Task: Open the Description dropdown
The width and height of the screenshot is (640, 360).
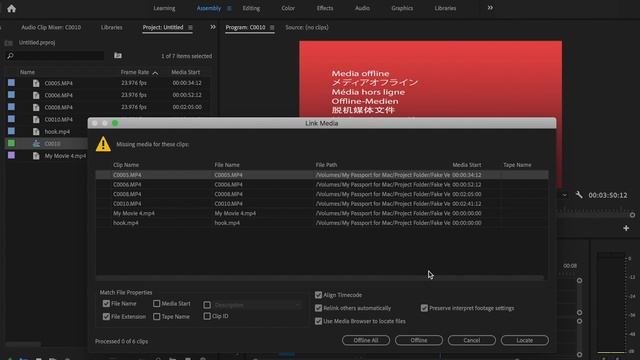Action: tap(258, 305)
